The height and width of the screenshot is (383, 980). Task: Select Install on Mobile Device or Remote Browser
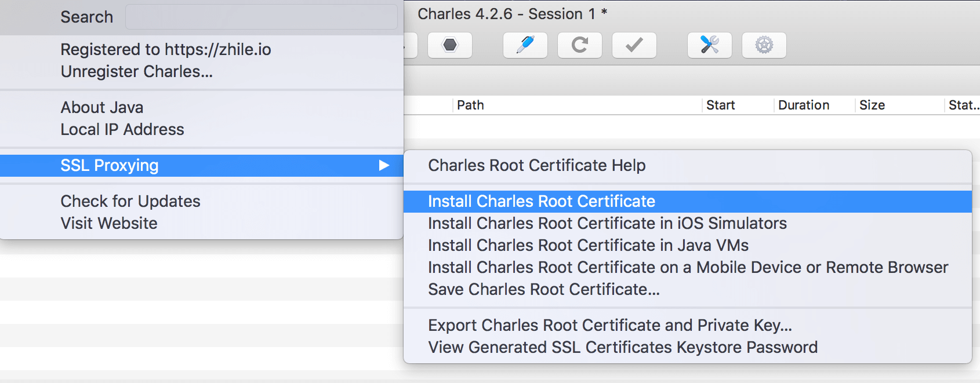[688, 268]
